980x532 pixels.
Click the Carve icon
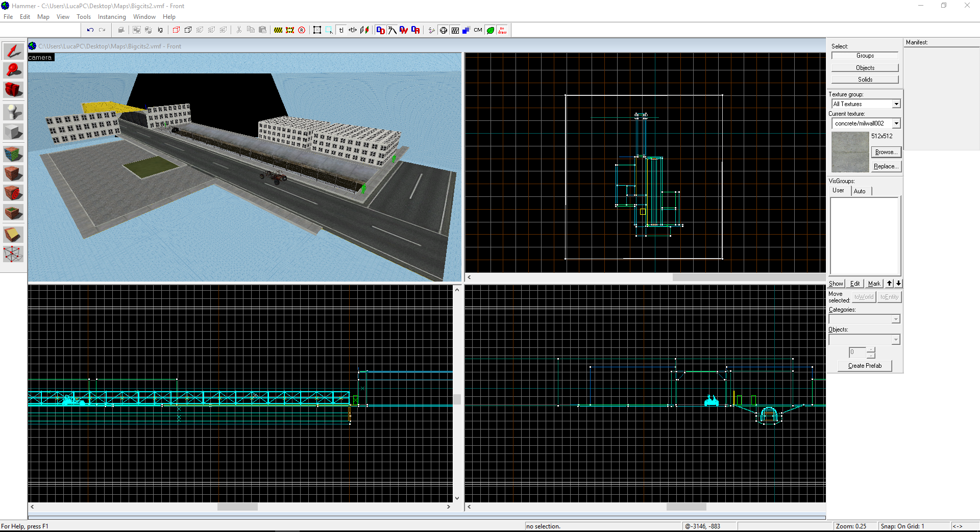121,30
